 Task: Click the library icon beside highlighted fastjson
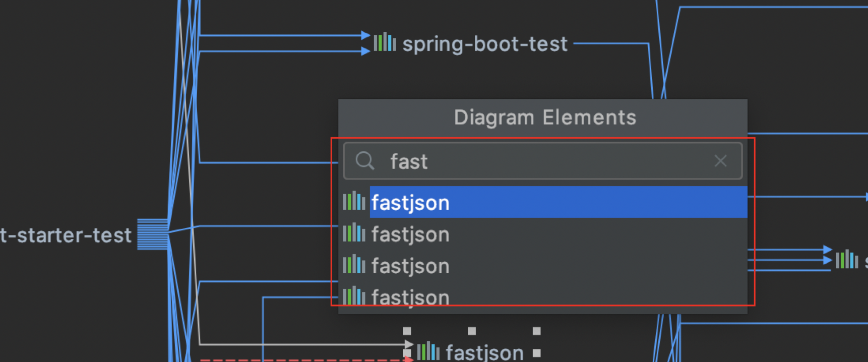tap(354, 202)
